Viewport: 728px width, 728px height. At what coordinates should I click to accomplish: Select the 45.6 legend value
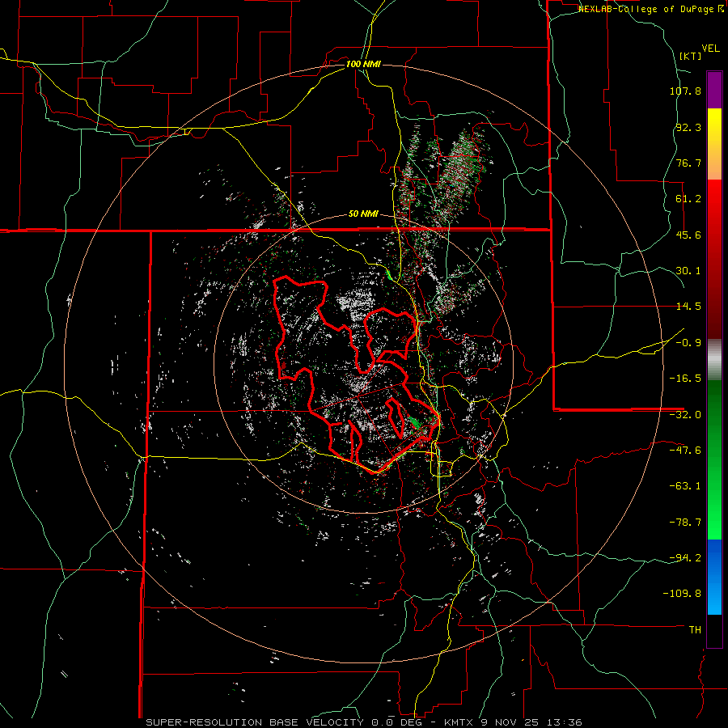(x=688, y=235)
